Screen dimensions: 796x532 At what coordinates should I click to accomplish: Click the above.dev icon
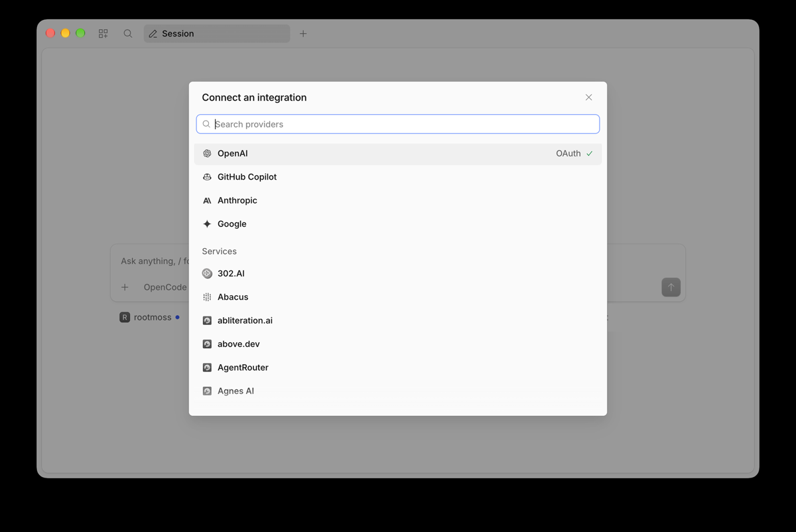click(x=207, y=344)
